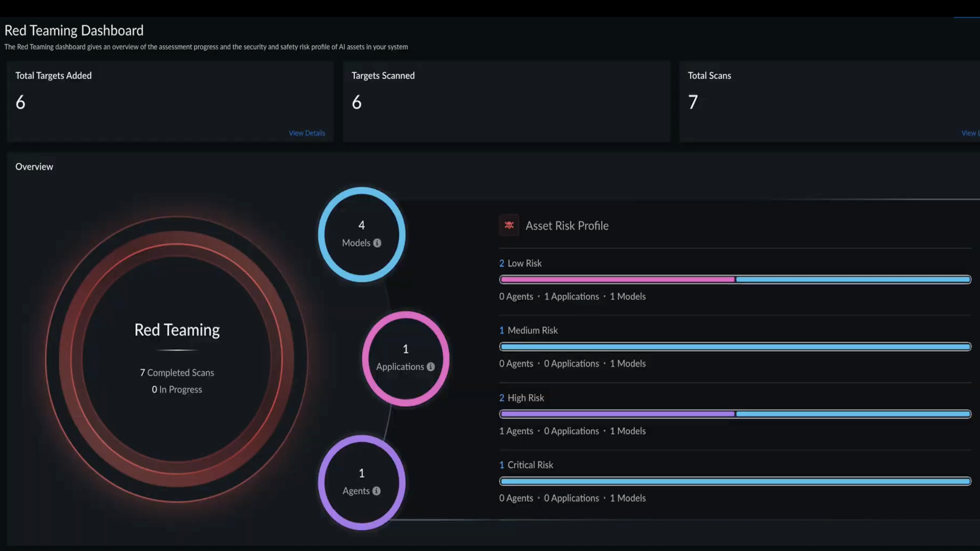
Task: Click the 2 High Risk label
Action: 521,398
